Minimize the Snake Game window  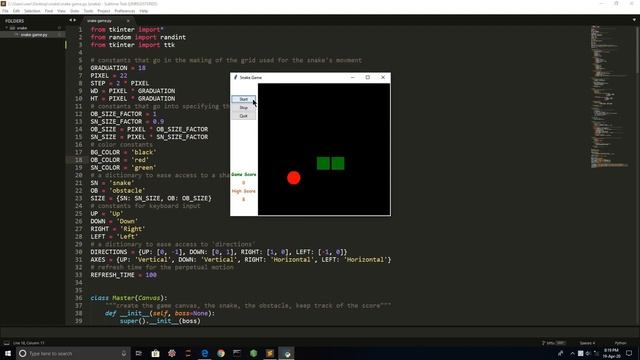[353, 77]
